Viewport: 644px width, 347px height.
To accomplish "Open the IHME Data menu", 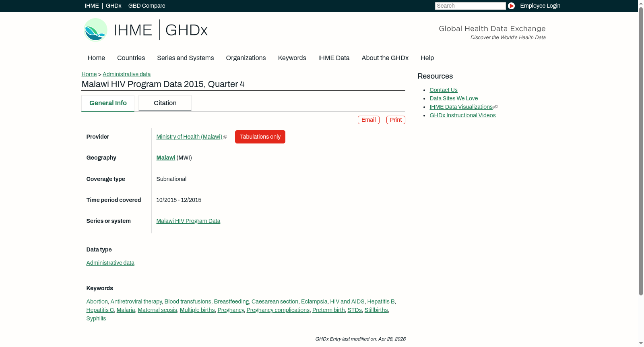I will click(334, 58).
